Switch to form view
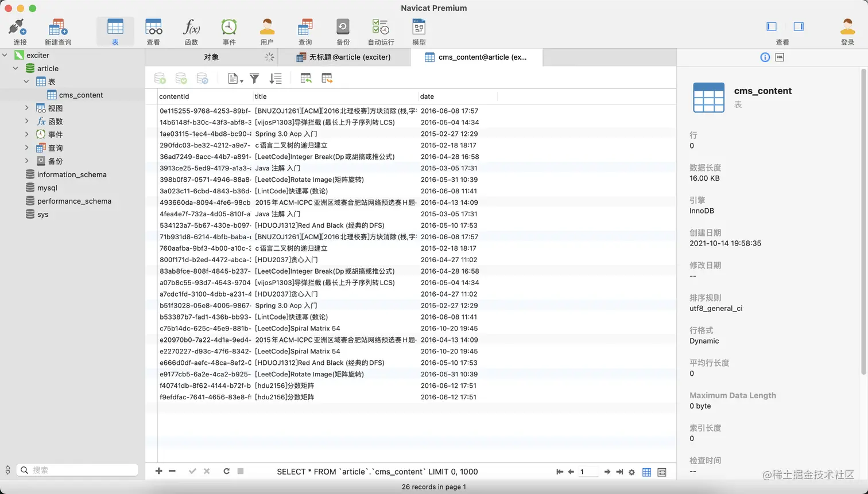Image resolution: width=868 pixels, height=494 pixels. point(662,472)
